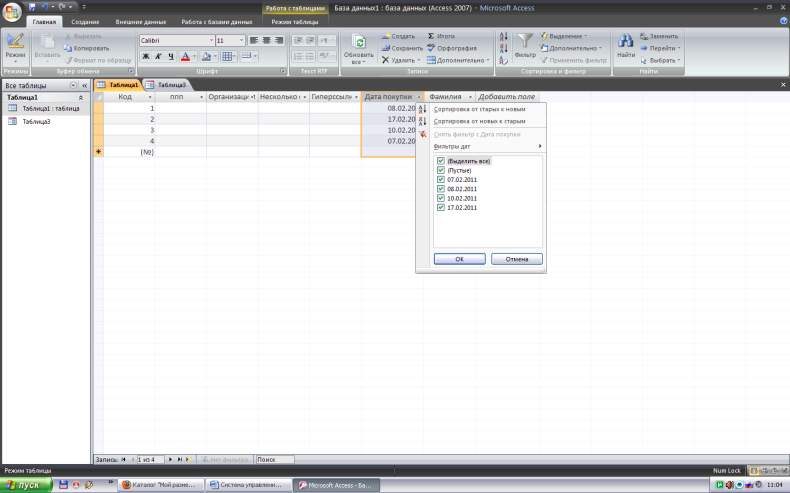Uncheck 07.02.2011 filter checkbox
790x493 pixels.
[x=441, y=180]
